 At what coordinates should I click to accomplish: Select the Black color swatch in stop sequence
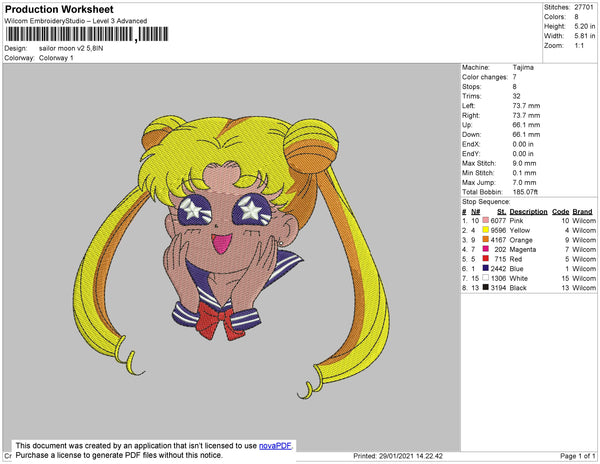pyautogui.click(x=486, y=287)
